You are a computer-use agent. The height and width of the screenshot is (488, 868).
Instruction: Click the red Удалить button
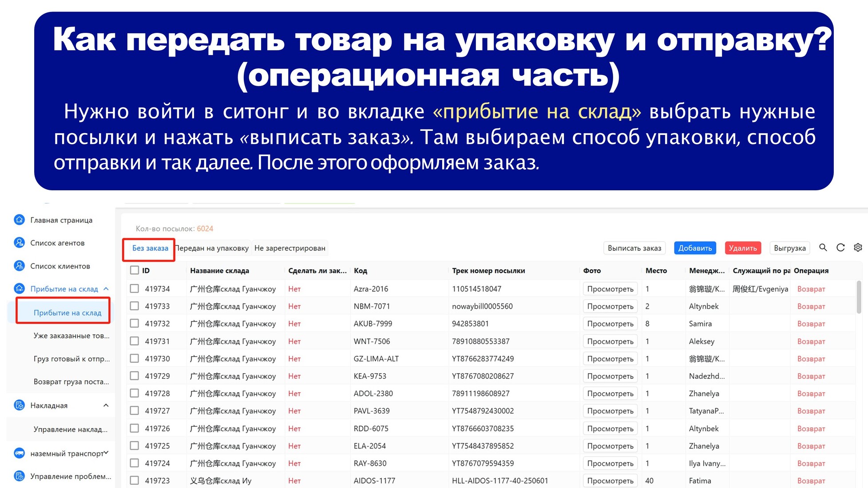pos(743,248)
